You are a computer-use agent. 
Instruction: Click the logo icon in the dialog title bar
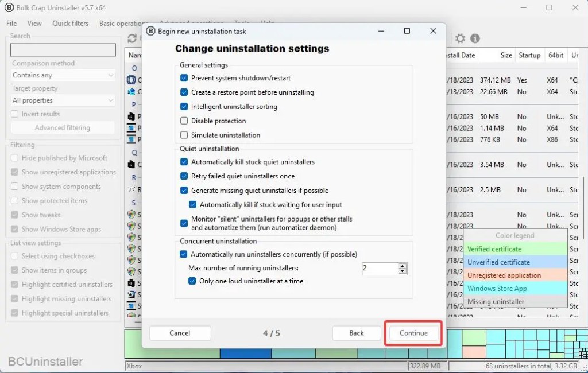point(150,31)
